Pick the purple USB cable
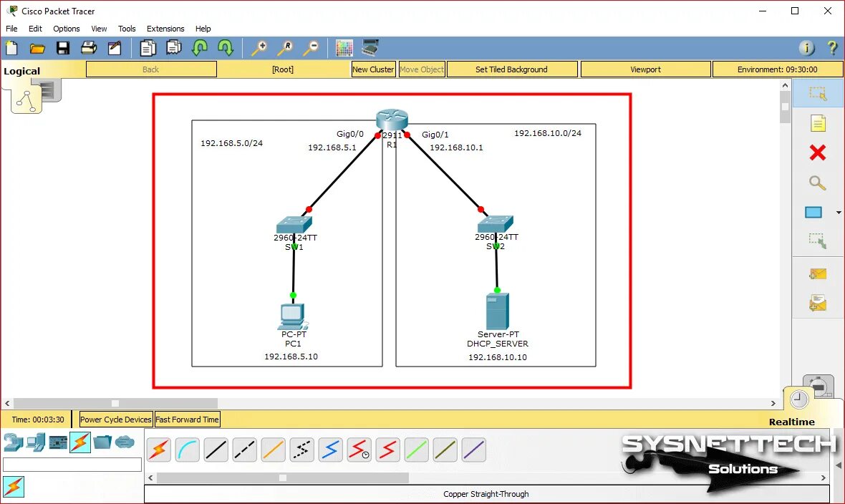 (x=473, y=450)
